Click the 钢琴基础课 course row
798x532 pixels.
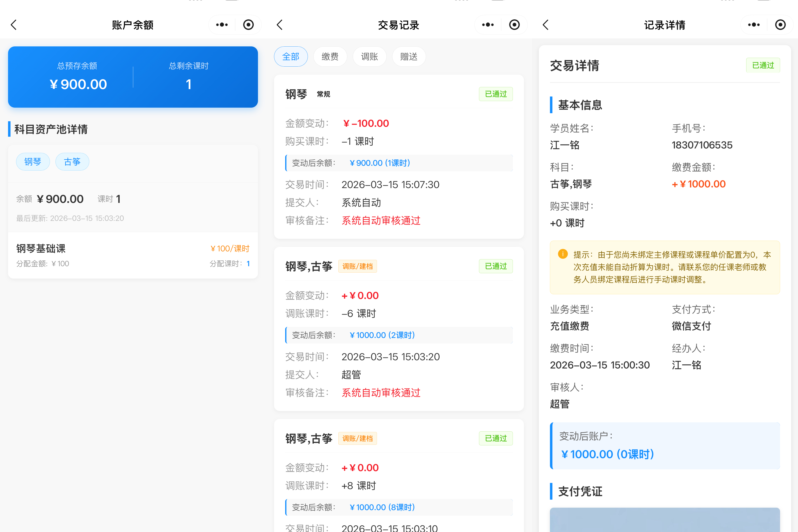[x=133, y=255]
